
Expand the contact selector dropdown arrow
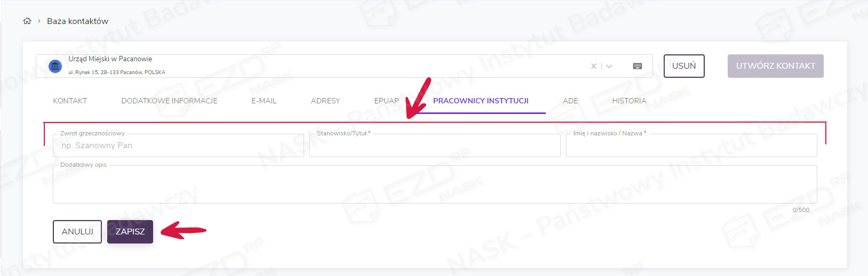pos(609,66)
